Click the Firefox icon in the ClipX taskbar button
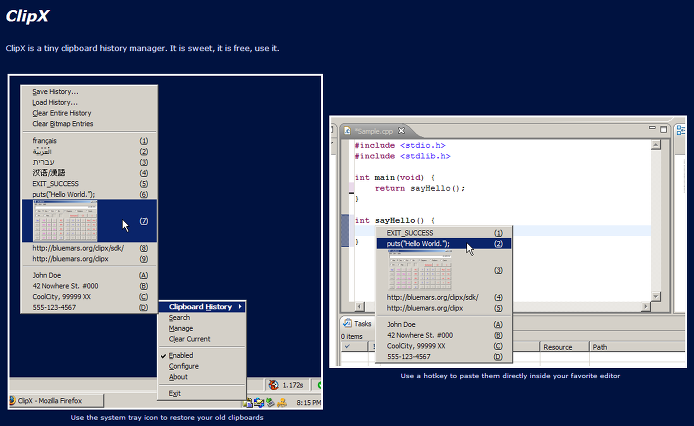This screenshot has width=694, height=426. [x=12, y=401]
